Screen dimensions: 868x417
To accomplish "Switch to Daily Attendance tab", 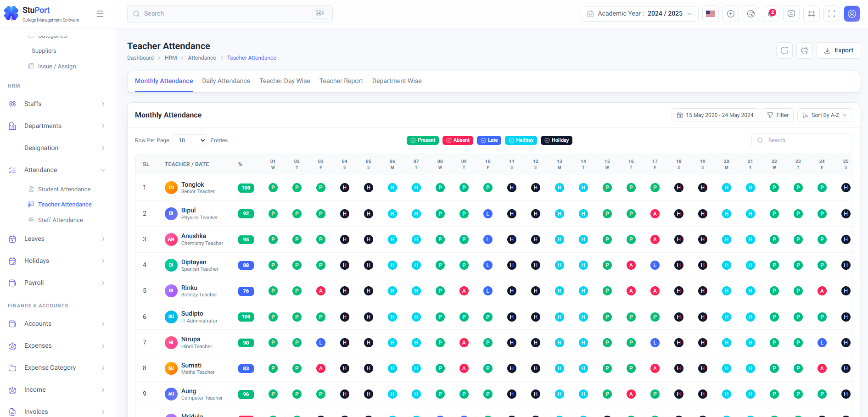I will click(226, 81).
